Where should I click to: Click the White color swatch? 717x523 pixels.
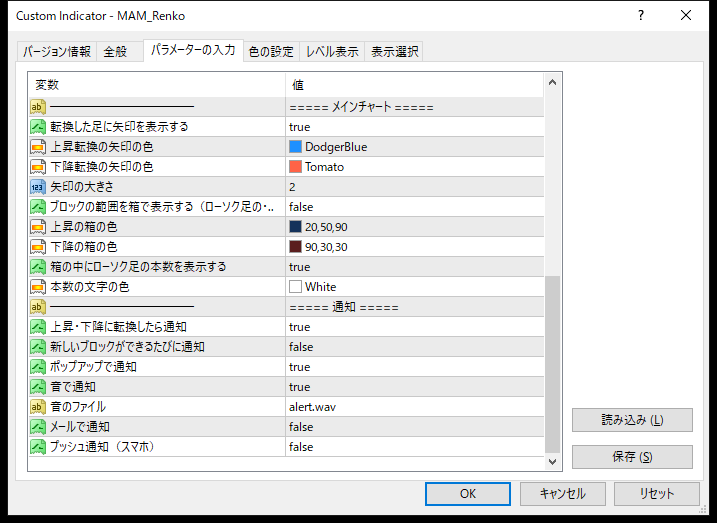click(x=295, y=287)
